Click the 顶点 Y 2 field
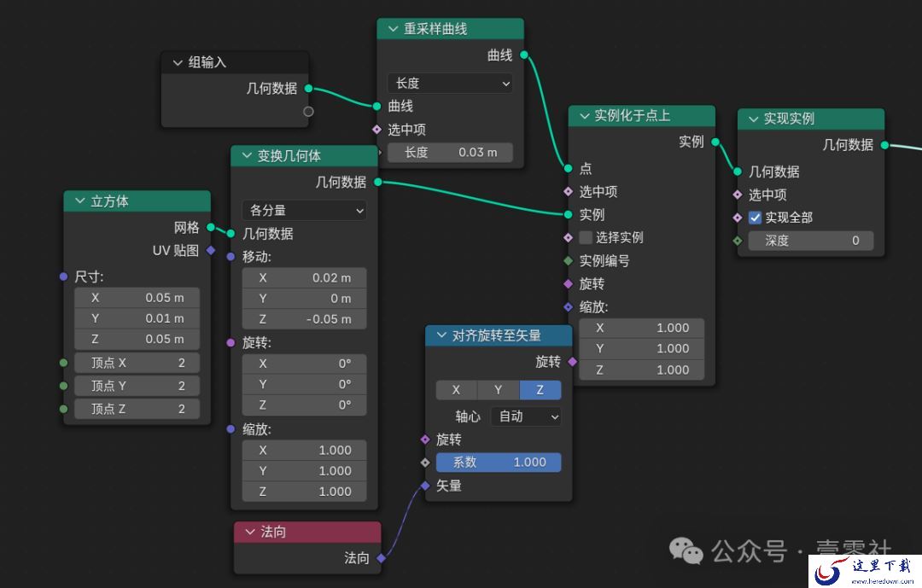 coord(137,386)
